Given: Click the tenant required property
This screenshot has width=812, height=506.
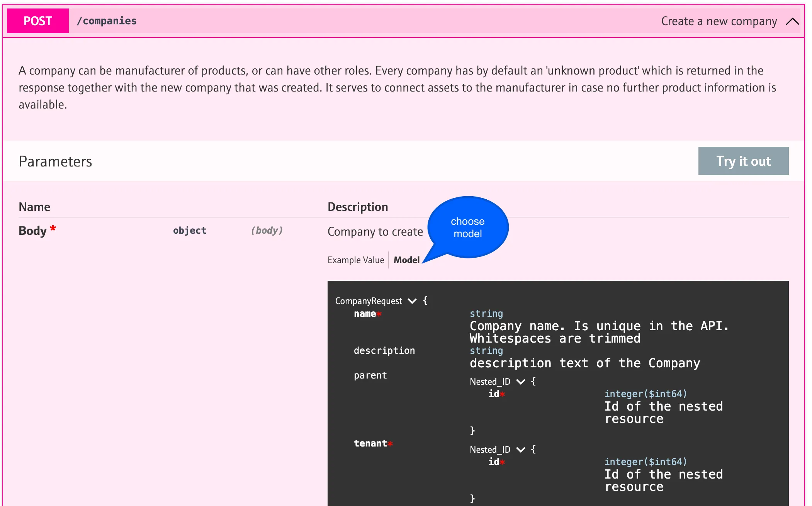Looking at the screenshot, I should click(370, 443).
